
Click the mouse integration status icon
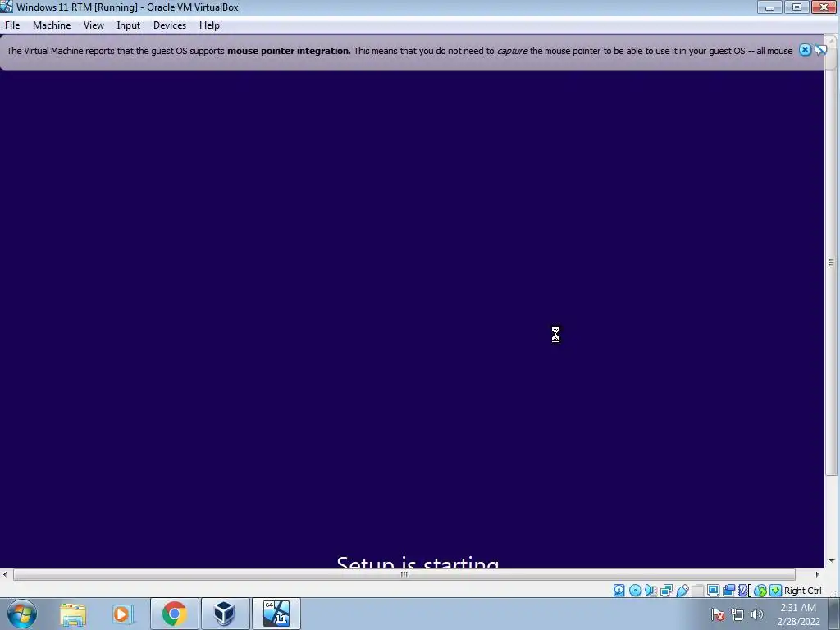(x=760, y=591)
